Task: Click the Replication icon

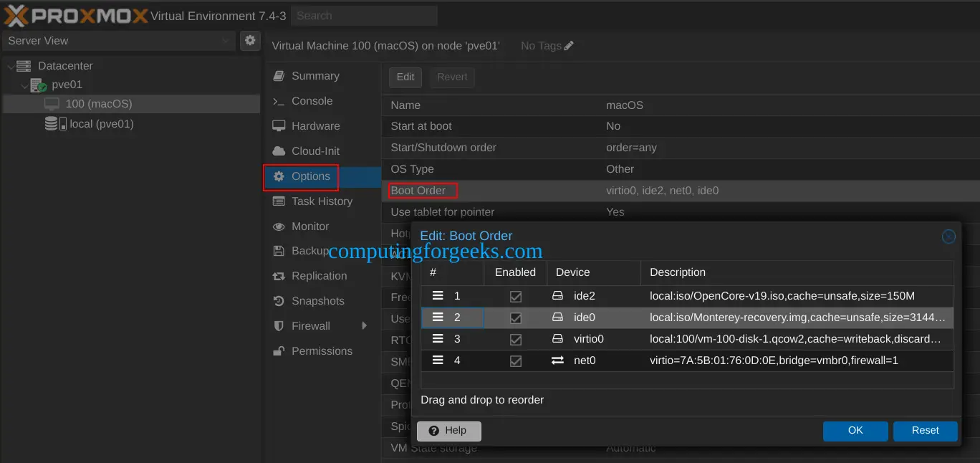Action: 279,276
